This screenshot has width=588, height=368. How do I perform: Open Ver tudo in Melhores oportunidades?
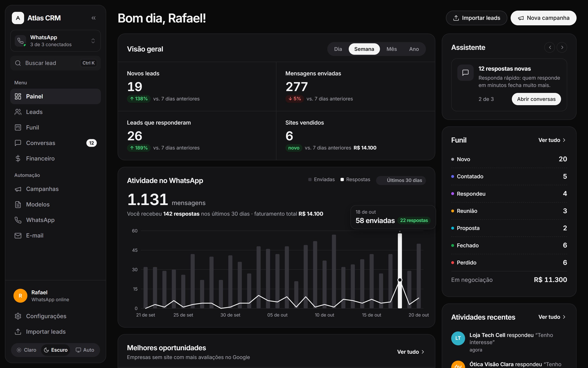(x=411, y=352)
